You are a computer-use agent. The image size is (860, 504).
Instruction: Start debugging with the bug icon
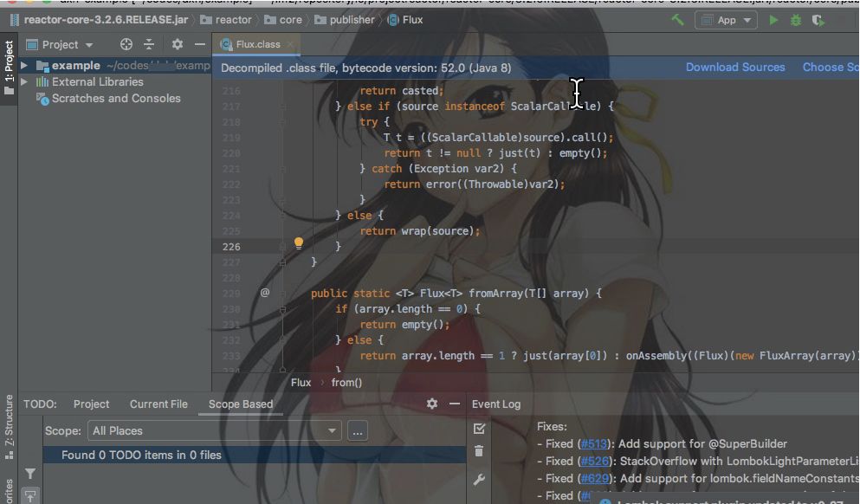pos(796,20)
